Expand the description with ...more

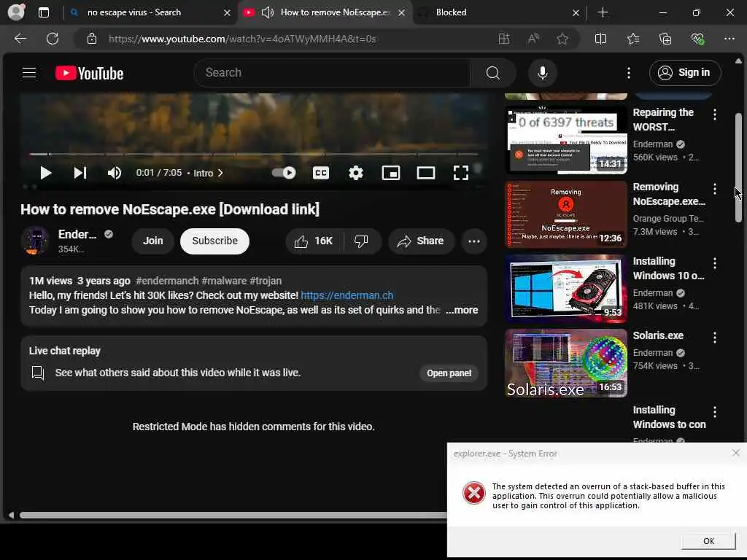click(x=462, y=310)
